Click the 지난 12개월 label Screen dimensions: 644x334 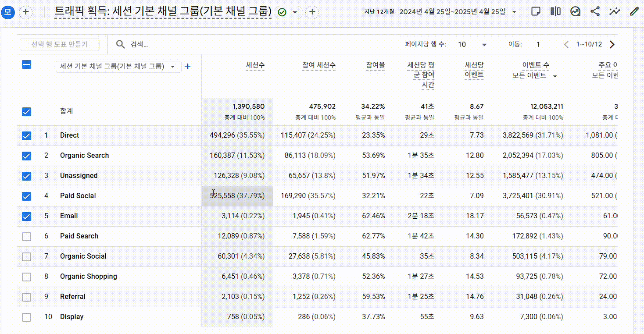379,12
